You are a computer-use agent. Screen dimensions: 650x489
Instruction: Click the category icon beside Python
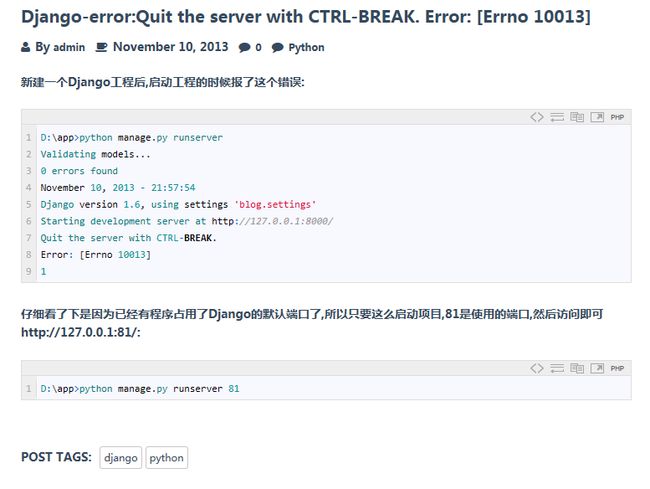277,48
